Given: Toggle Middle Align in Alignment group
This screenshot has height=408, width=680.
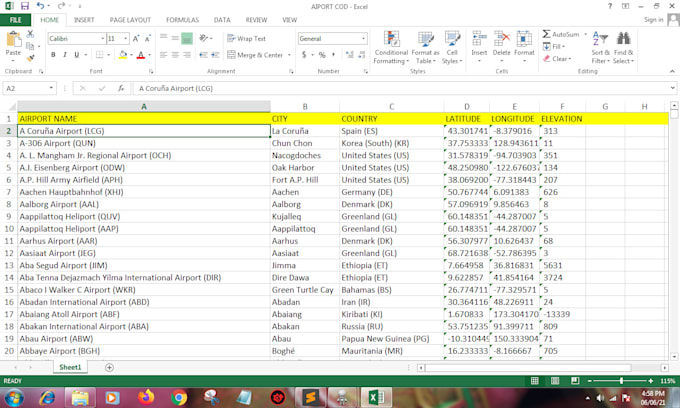Looking at the screenshot, I should 175,38.
